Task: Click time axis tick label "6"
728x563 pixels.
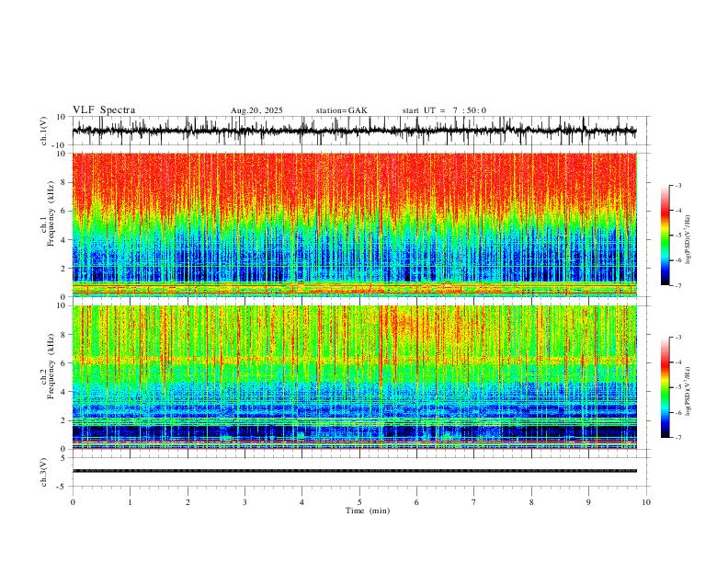Action: [416, 502]
